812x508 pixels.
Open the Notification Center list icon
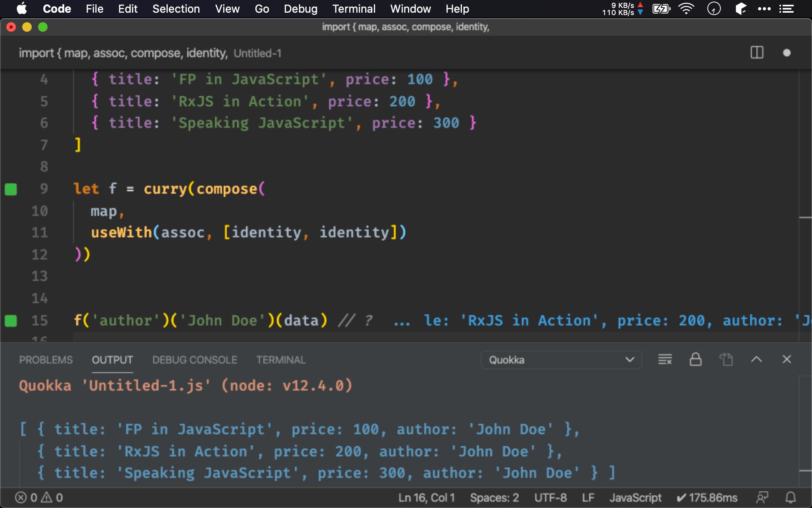point(787,9)
